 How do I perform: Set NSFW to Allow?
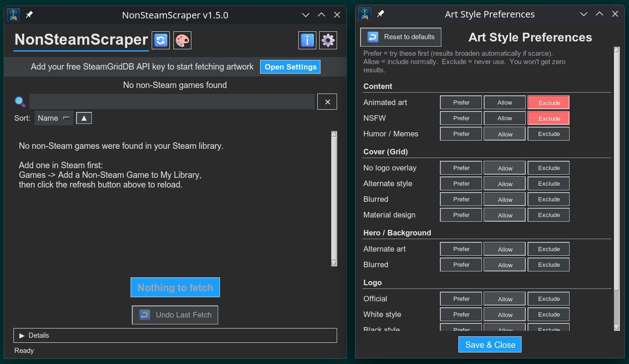(x=504, y=118)
